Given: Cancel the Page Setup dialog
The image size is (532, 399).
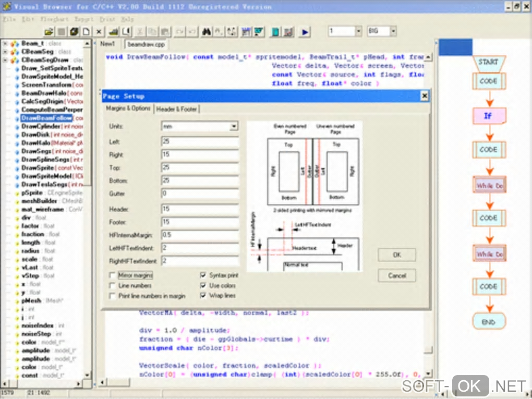Looking at the screenshot, I should coord(396,275).
